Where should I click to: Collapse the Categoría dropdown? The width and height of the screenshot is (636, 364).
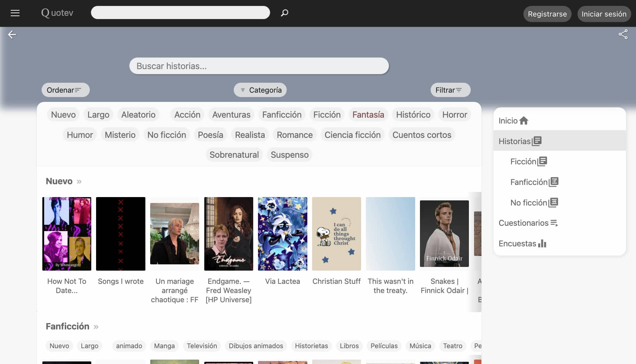pos(260,90)
